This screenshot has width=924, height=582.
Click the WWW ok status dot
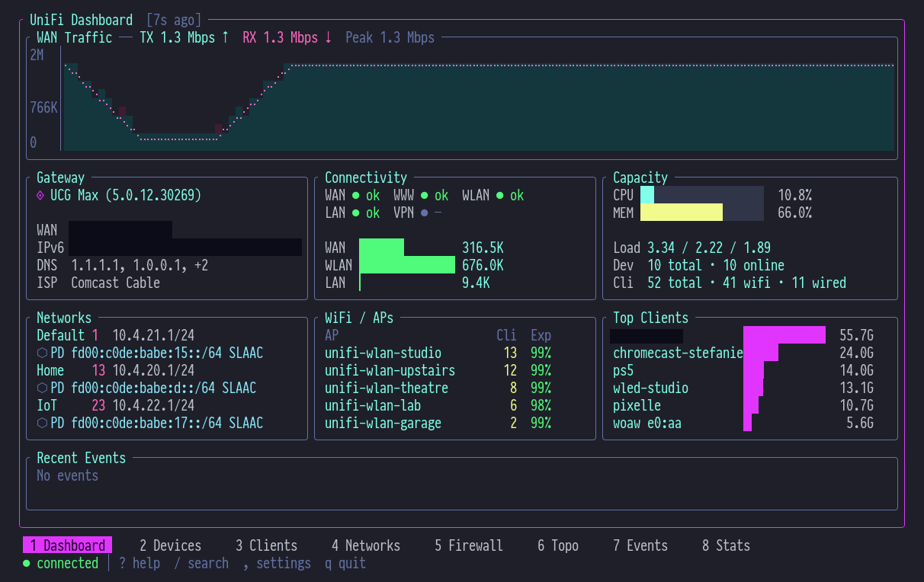click(424, 196)
